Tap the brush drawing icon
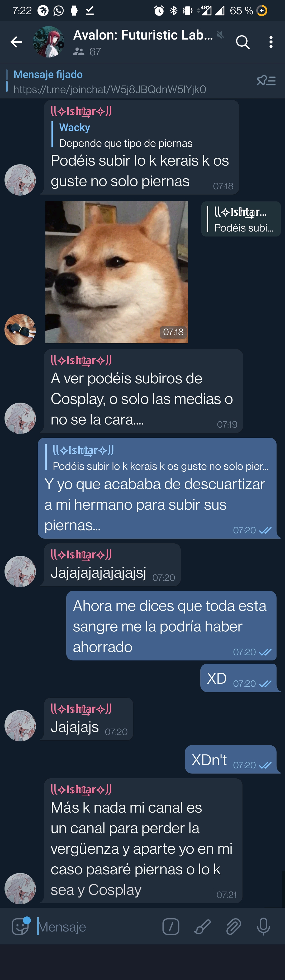285x980 pixels. point(202,927)
